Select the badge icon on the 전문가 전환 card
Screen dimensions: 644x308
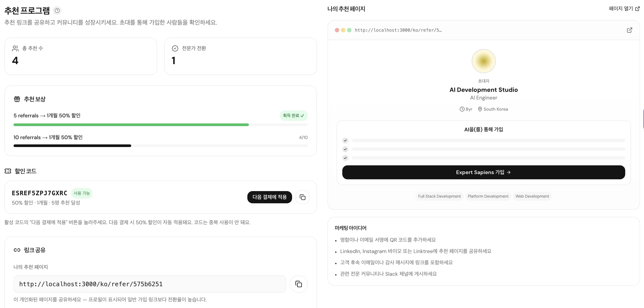point(175,48)
